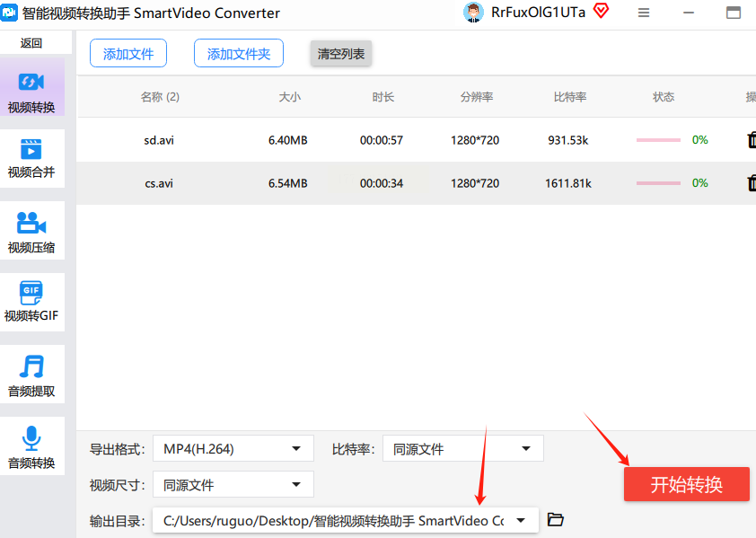Click the red VIP diamond badge
The width and height of the screenshot is (756, 538).
601,11
